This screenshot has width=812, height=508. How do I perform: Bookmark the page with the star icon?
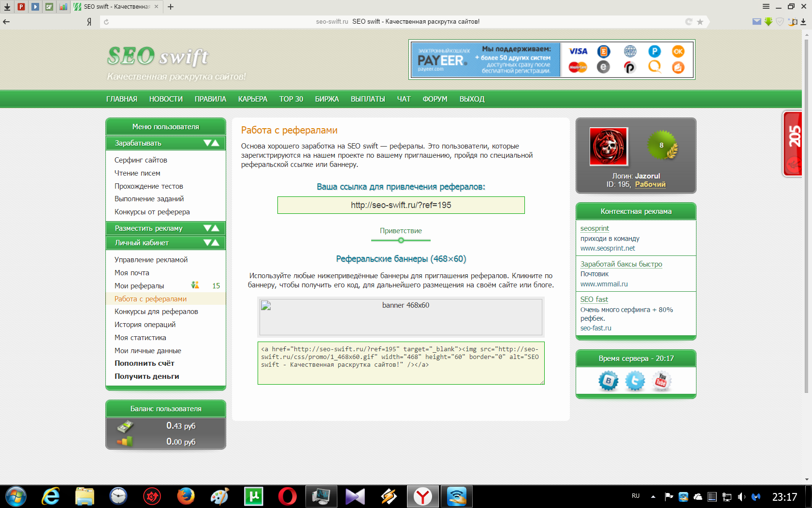(x=700, y=22)
